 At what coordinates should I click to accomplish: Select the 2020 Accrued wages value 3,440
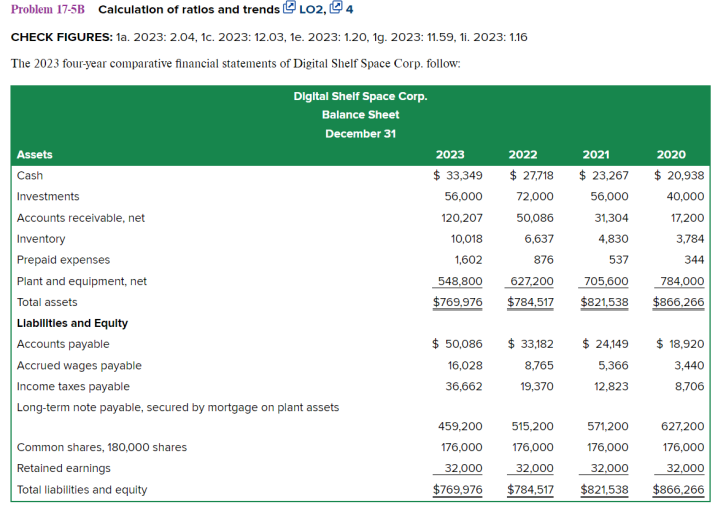click(x=690, y=366)
